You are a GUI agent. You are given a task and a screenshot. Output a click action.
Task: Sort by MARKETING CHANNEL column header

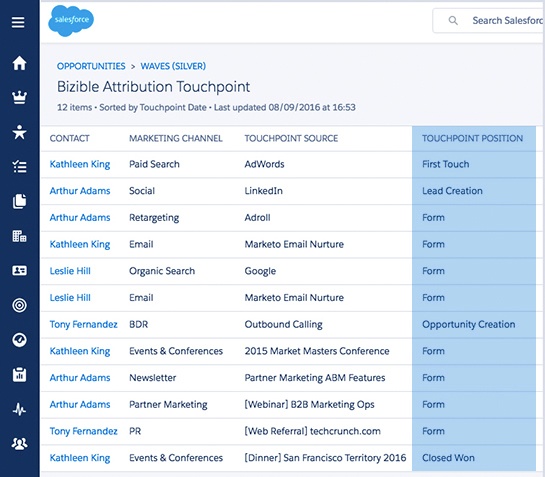[176, 138]
